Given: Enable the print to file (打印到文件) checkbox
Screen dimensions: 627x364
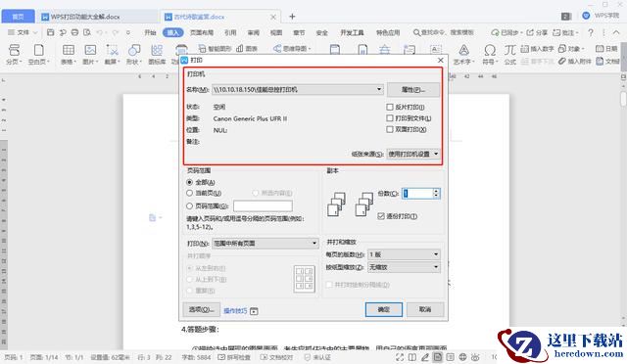Looking at the screenshot, I should (390, 118).
